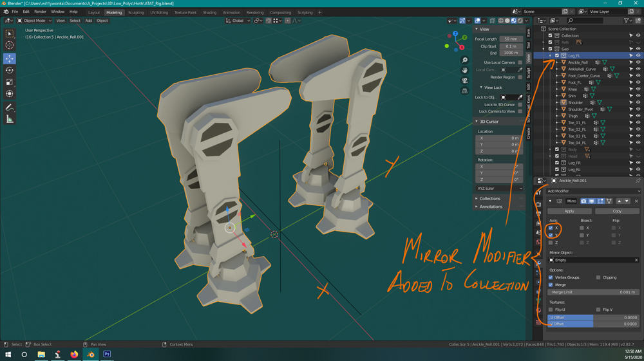This screenshot has height=361, width=644.
Task: Collapse the 3D Cursor panel
Action: tap(500, 122)
